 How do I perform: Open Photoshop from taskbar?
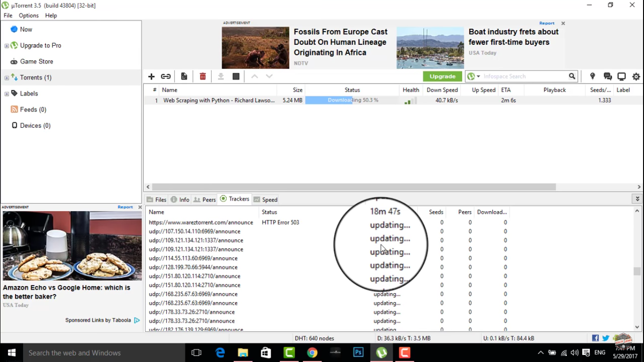point(358,353)
